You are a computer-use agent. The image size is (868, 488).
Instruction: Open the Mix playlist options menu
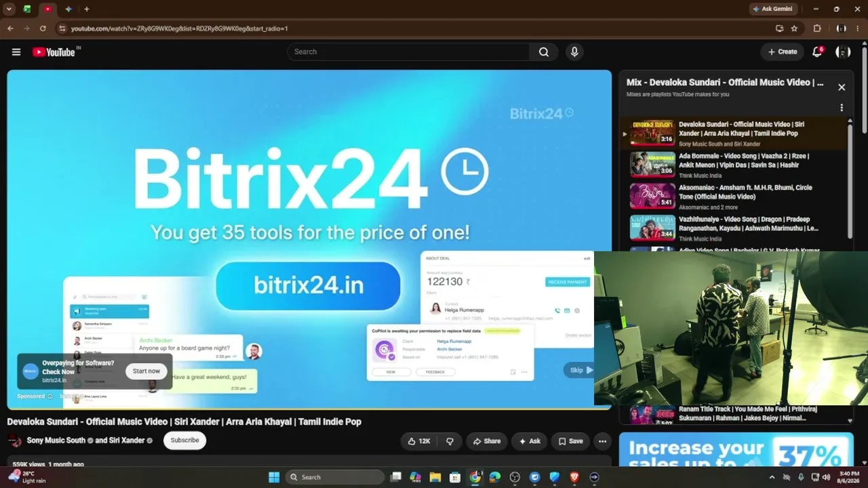[x=842, y=108]
